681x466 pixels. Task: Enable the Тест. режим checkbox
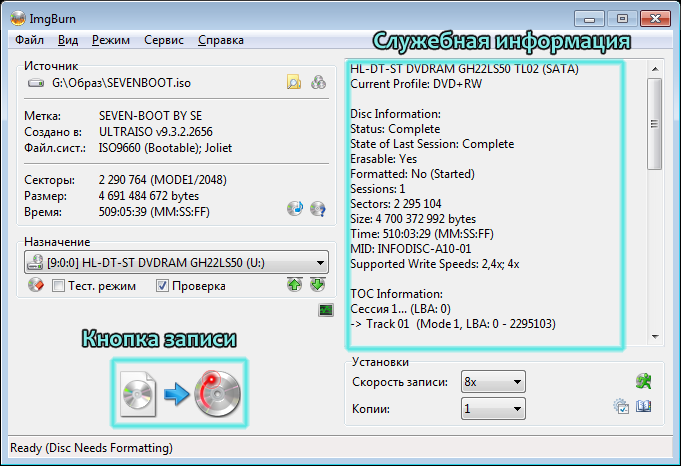(59, 286)
